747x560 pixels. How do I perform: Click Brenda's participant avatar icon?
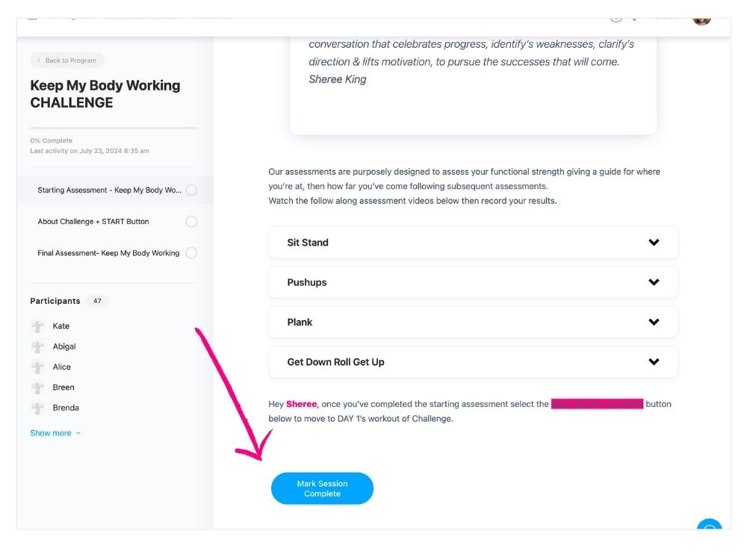(x=37, y=408)
